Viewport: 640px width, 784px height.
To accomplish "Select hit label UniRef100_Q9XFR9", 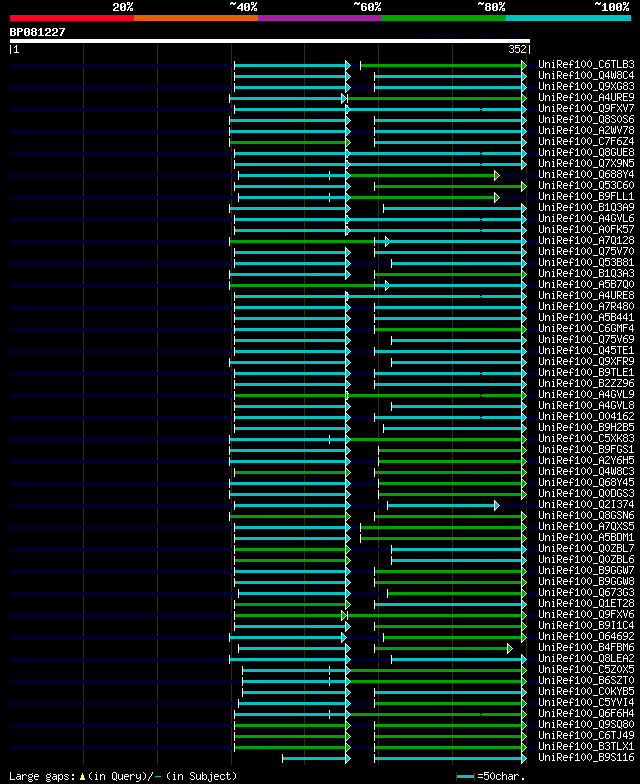I will click(x=586, y=362).
